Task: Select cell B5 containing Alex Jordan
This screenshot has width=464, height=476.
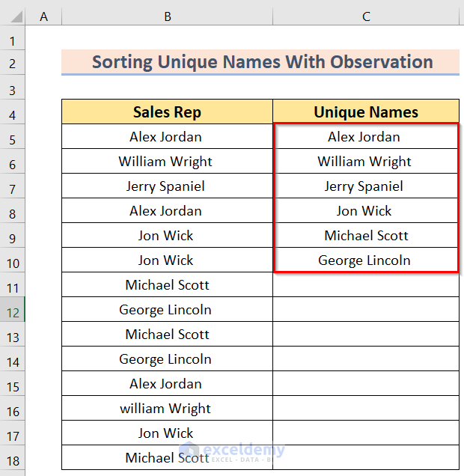Action: coord(167,137)
